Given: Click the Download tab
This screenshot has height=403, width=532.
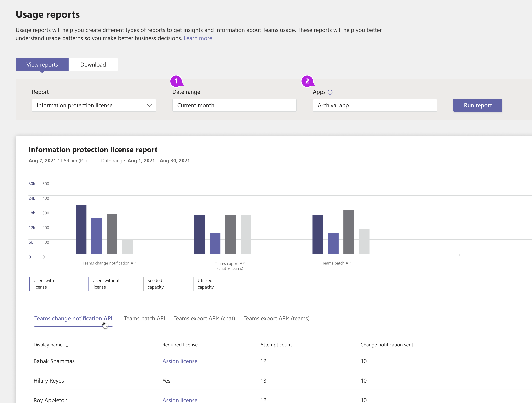Looking at the screenshot, I should tap(93, 64).
